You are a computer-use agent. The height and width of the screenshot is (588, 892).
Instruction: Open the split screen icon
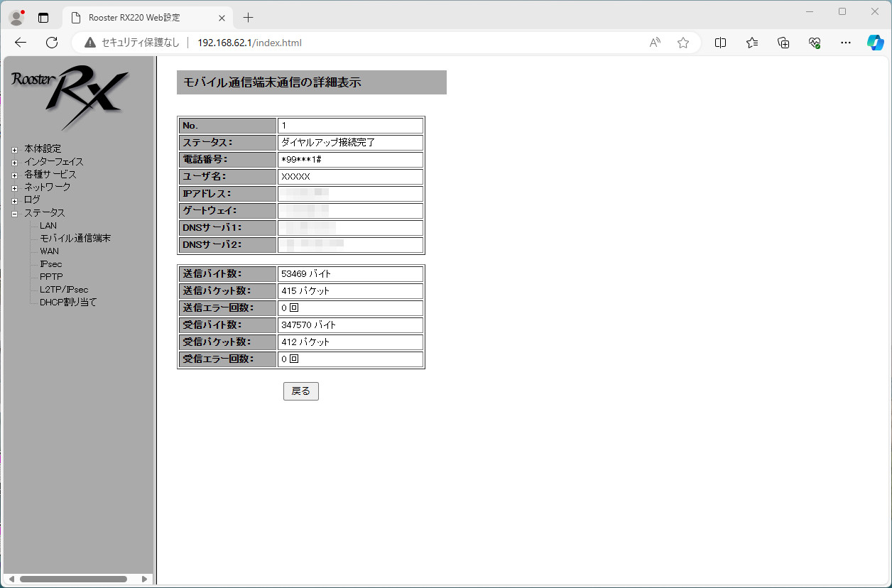coord(720,43)
